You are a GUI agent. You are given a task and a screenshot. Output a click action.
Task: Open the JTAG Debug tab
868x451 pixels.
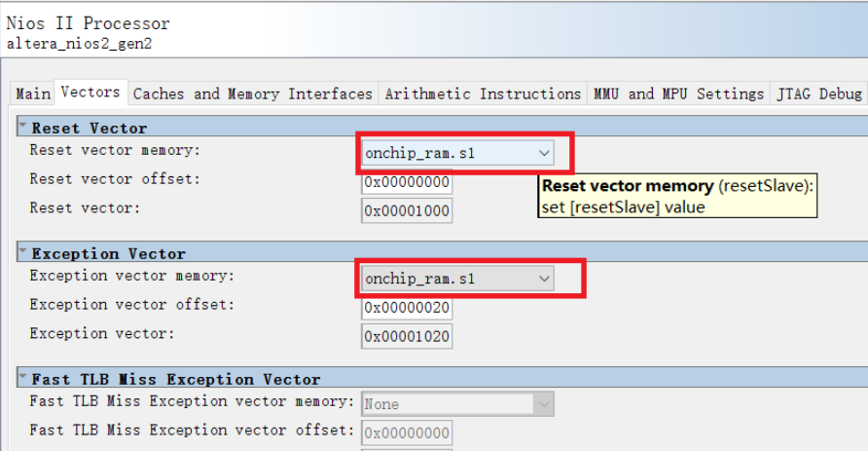point(818,94)
